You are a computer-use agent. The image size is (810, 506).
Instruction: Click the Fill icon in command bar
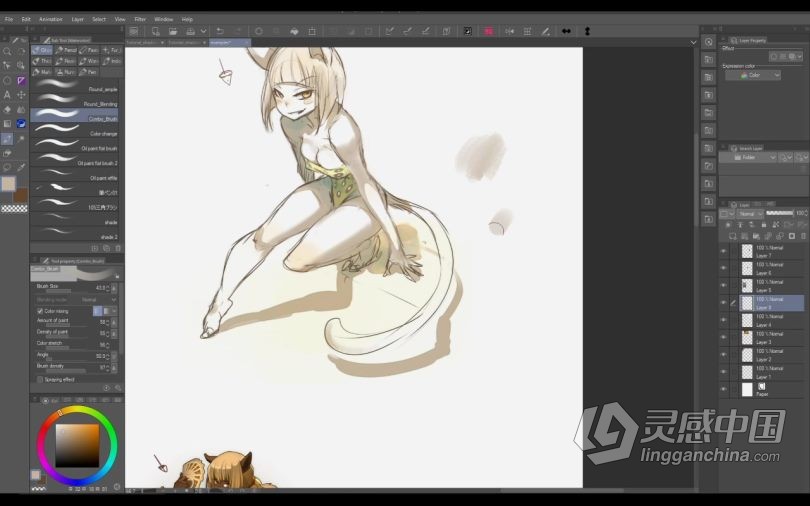pyautogui.click(x=294, y=31)
